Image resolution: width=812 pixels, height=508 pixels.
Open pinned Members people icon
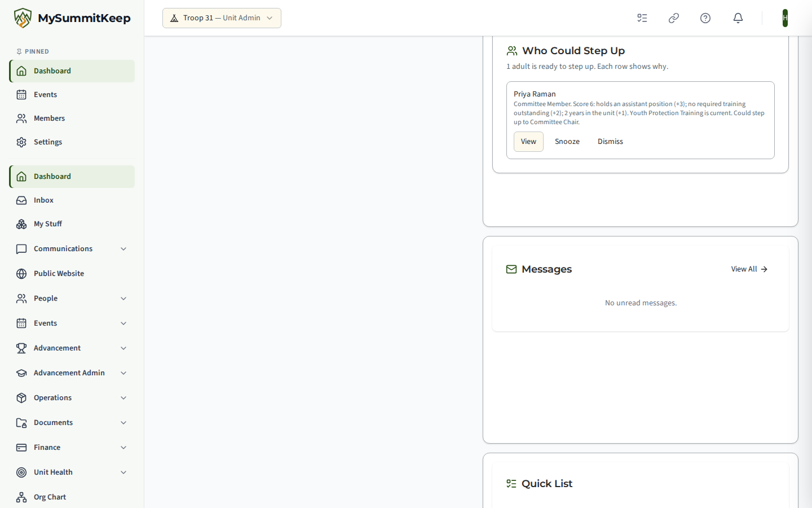21,119
